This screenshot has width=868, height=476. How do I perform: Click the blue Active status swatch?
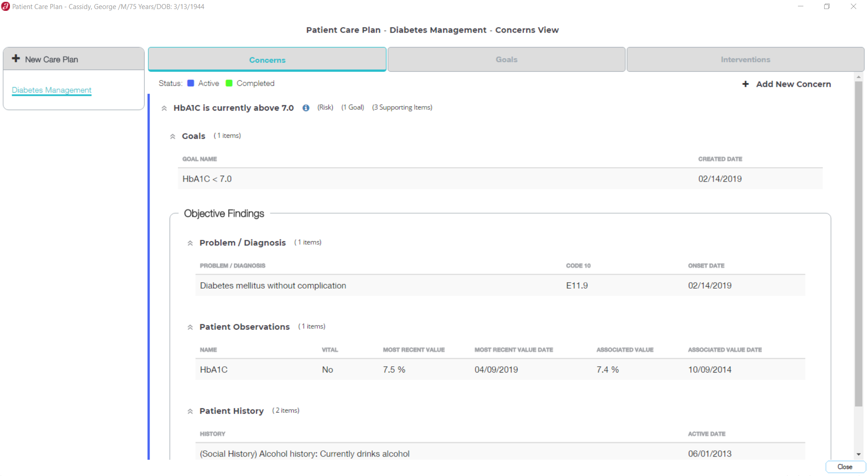[191, 83]
